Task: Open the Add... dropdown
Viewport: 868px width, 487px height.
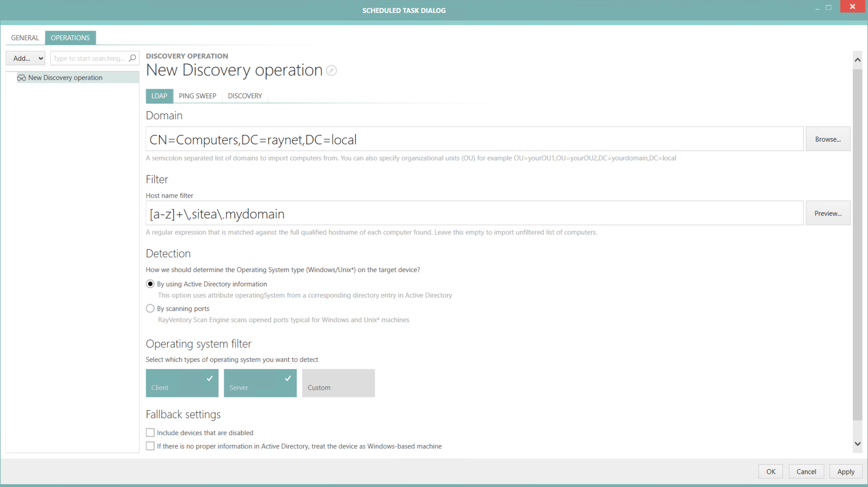Action: coord(25,58)
